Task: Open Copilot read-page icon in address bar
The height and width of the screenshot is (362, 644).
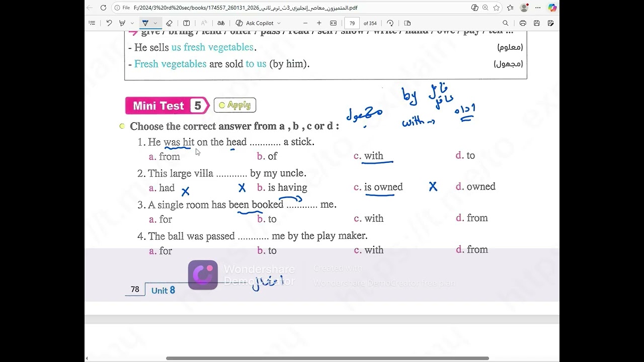Action: [x=474, y=8]
